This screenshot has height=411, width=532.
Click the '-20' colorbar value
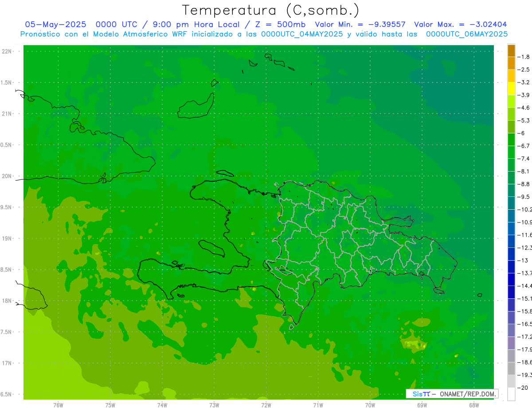[x=524, y=388]
